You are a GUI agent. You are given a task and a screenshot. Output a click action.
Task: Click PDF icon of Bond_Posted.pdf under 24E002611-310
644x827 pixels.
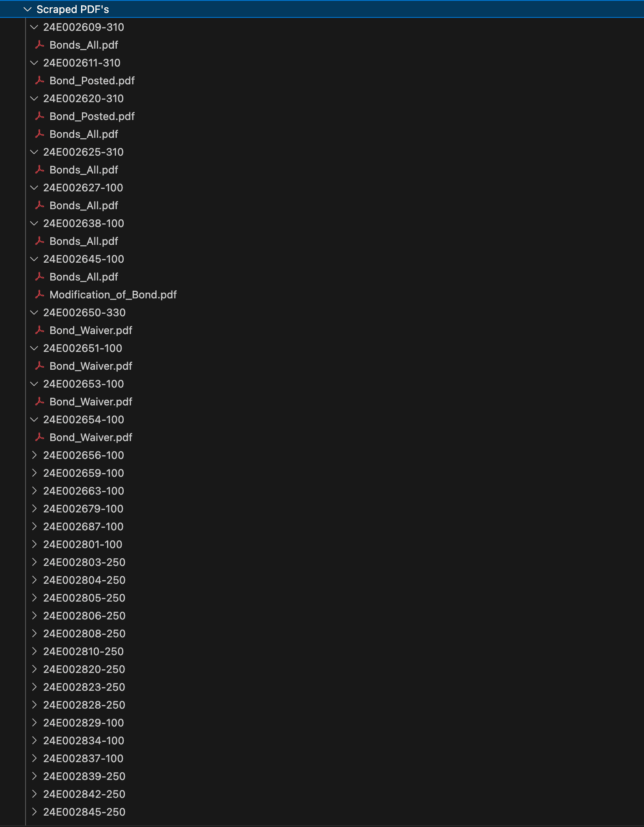pos(40,81)
